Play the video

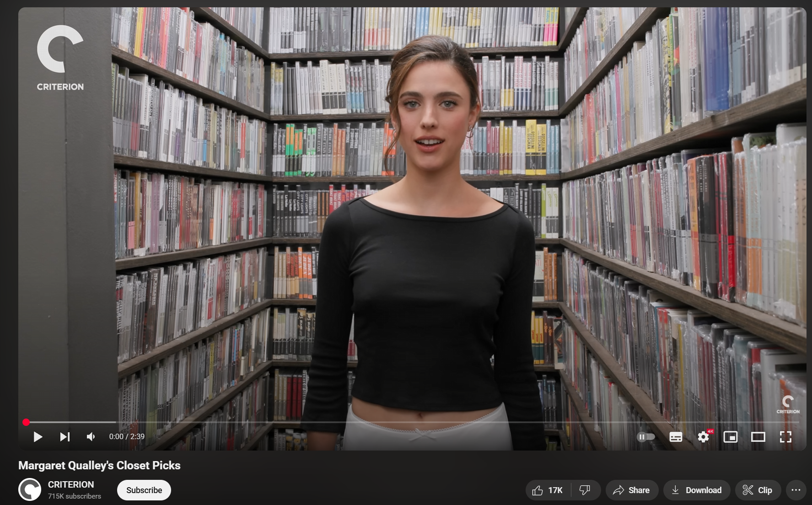(38, 437)
